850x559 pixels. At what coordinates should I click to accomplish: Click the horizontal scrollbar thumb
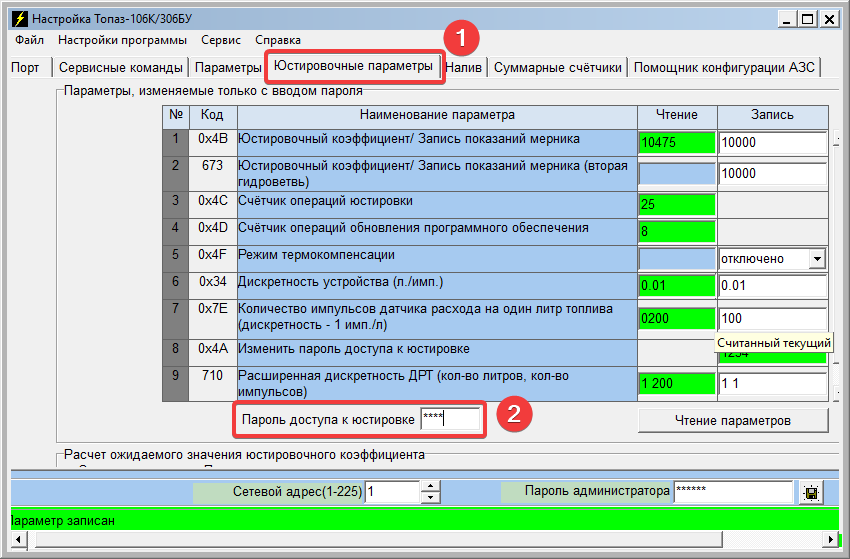click(x=378, y=539)
